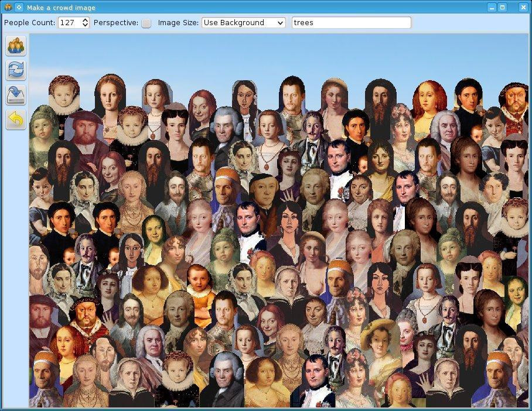Click the Perspective label
This screenshot has height=411, width=532.
coord(116,23)
